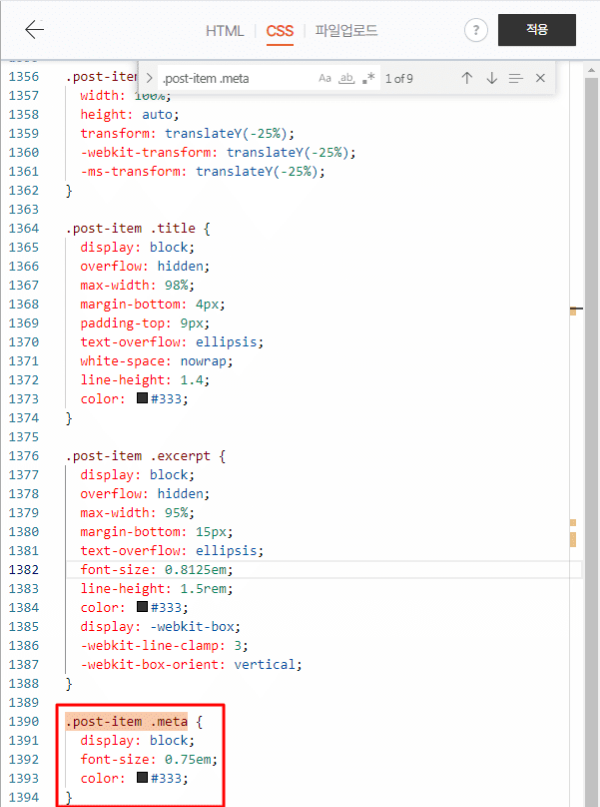Toggle find in selection icon
600x807 pixels.
(516, 78)
